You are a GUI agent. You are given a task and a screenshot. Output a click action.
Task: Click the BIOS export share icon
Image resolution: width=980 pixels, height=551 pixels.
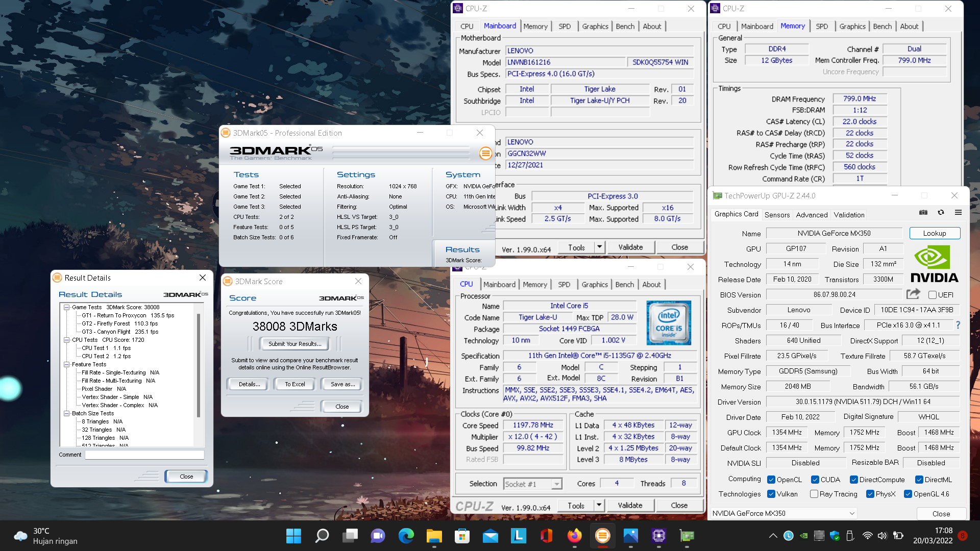(913, 294)
